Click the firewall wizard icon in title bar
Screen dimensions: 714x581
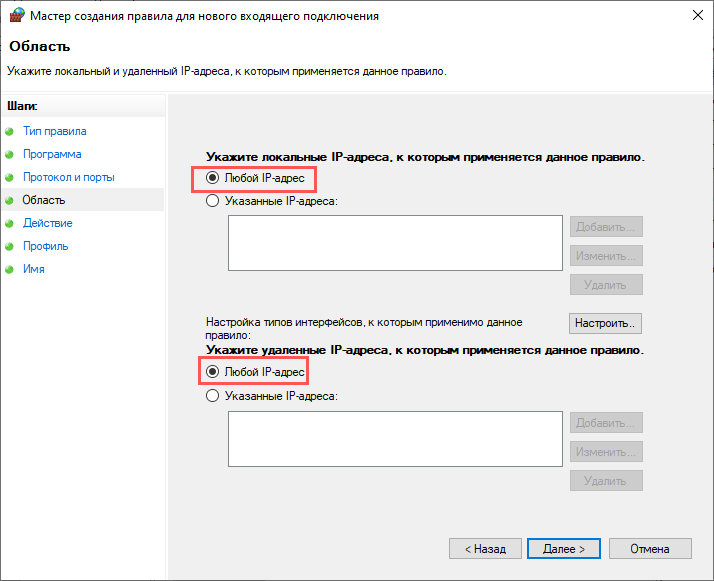[x=17, y=15]
